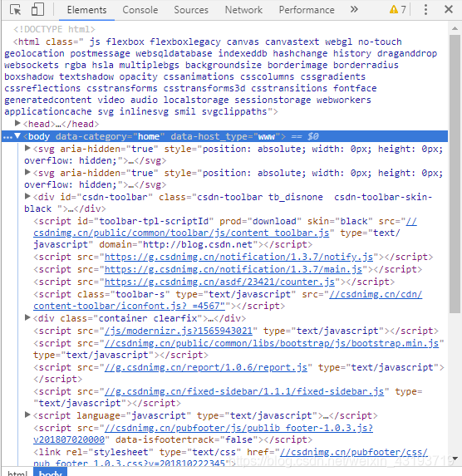This screenshot has width=462, height=476.
Task: Select the highlighted body data-category row
Action: pos(225,136)
